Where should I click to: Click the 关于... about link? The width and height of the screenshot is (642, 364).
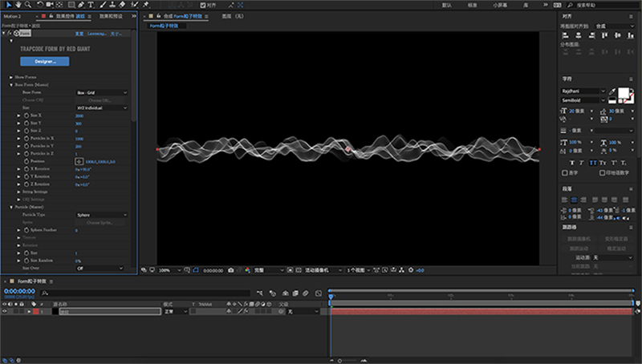point(116,34)
